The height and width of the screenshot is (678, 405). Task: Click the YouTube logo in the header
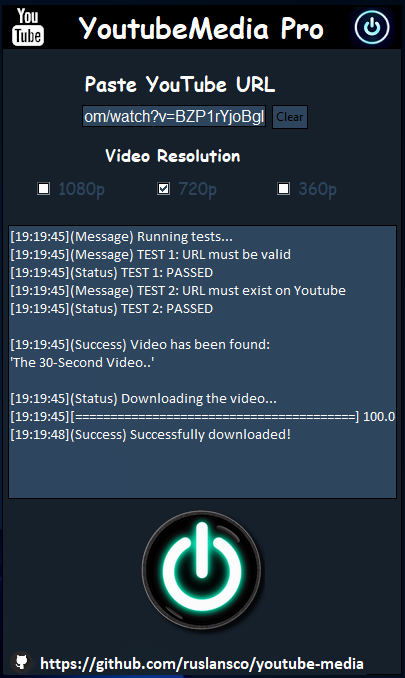pos(28,27)
